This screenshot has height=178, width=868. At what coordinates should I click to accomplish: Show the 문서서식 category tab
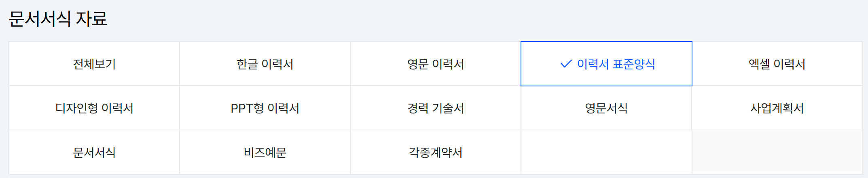[x=94, y=153]
